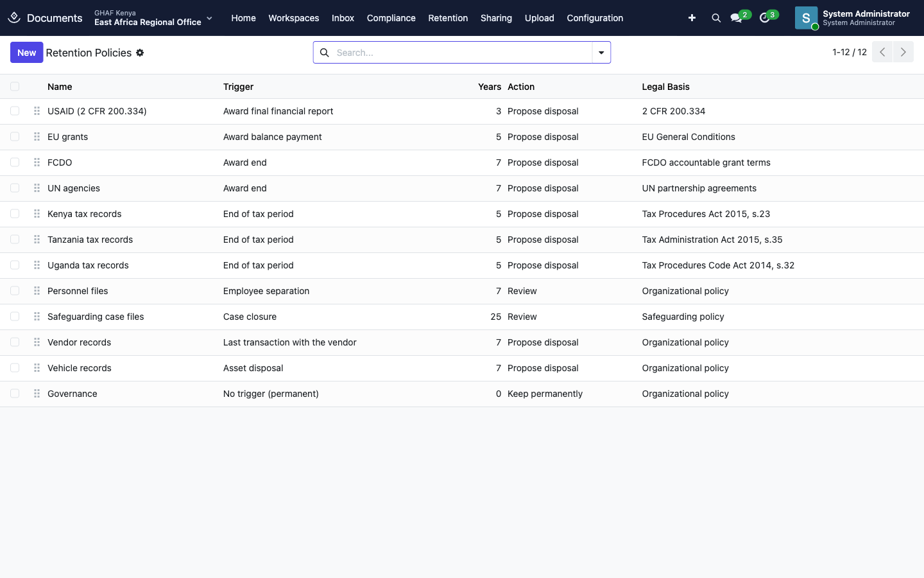
Task: Tick the select-all checkbox in table header
Action: pos(15,87)
